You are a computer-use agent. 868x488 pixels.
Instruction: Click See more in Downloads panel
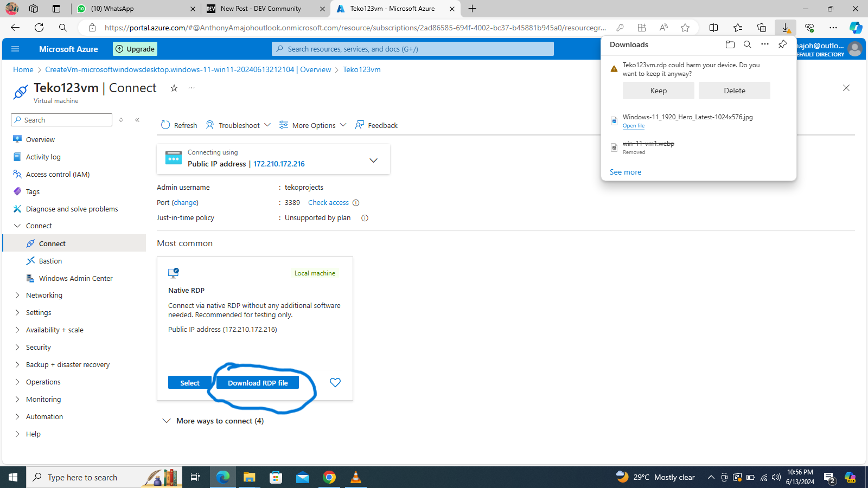click(626, 172)
